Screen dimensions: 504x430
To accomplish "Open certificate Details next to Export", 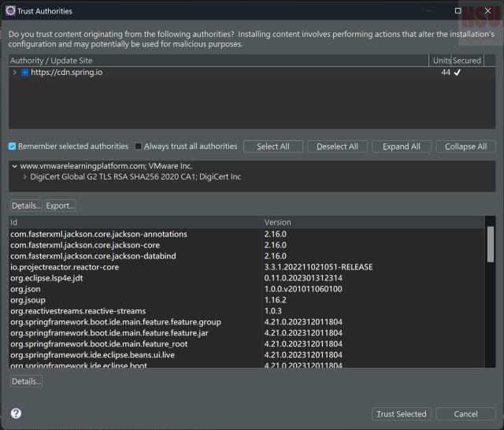I will pos(26,206).
